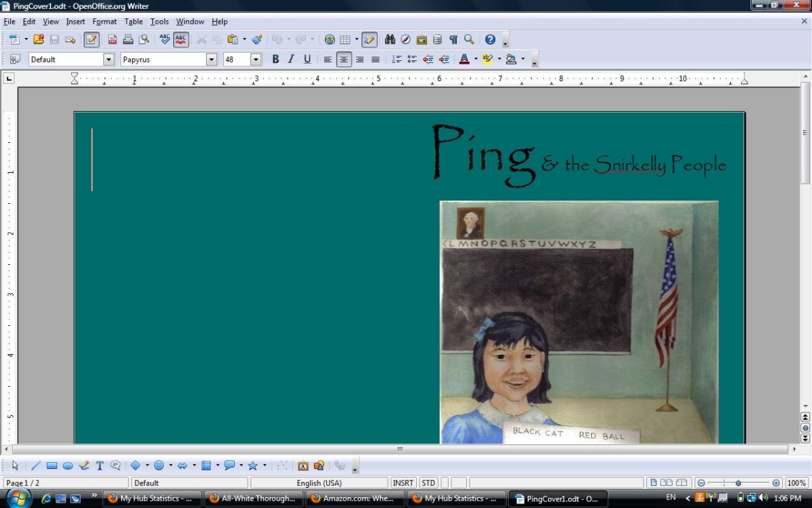Activate the Page Preview
Screen dimensions: 812x508
click(142, 39)
